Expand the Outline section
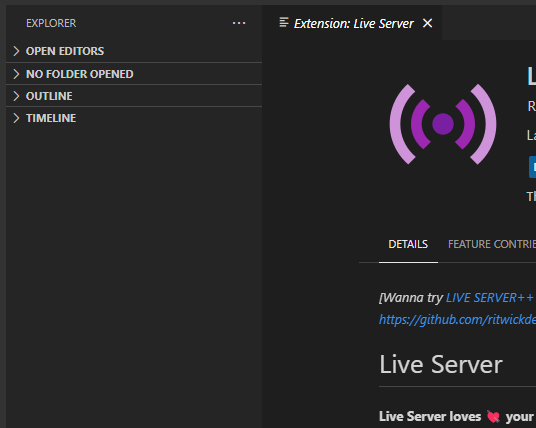Screen dimensions: 536x428 coord(134,96)
